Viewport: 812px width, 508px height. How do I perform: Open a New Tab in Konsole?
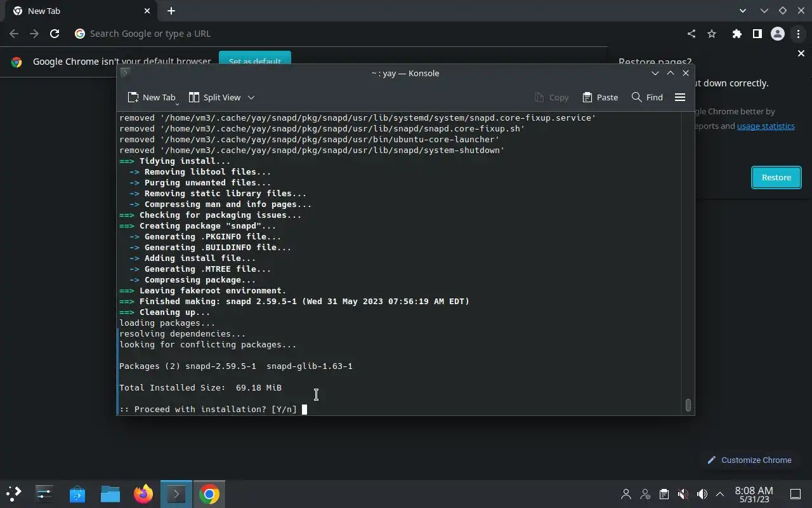[x=151, y=97]
